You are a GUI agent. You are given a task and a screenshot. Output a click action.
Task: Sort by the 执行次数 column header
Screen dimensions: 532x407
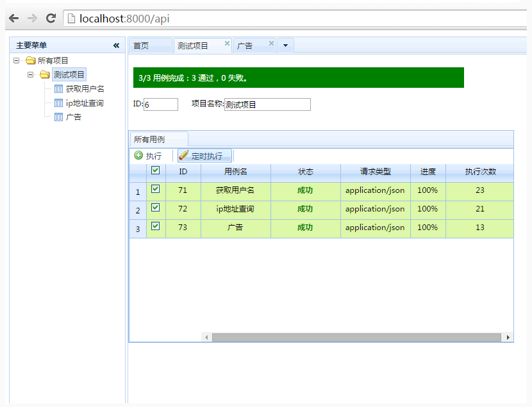[480, 172]
